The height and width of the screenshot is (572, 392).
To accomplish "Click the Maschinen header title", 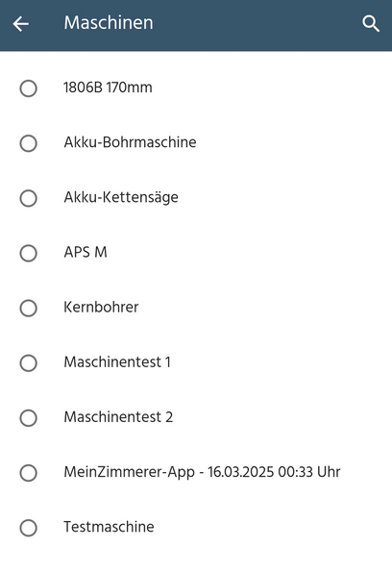I will [x=109, y=23].
